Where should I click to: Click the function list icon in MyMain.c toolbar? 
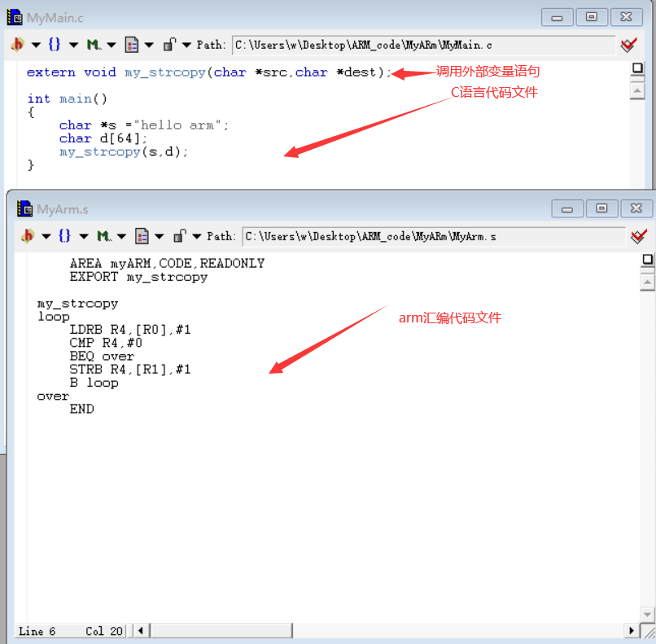click(x=131, y=45)
